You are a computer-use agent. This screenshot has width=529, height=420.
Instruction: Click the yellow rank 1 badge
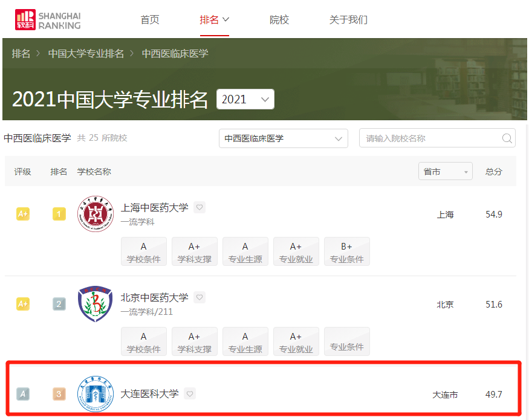pos(59,213)
